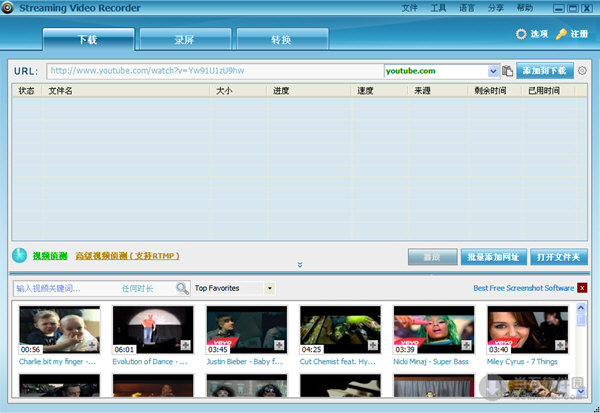Open Miley Cyrus - 7 Things thumbnail

tap(528, 330)
